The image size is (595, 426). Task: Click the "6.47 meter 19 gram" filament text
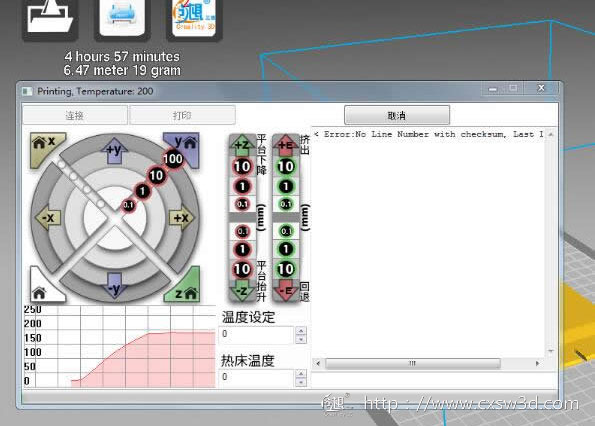pyautogui.click(x=122, y=71)
